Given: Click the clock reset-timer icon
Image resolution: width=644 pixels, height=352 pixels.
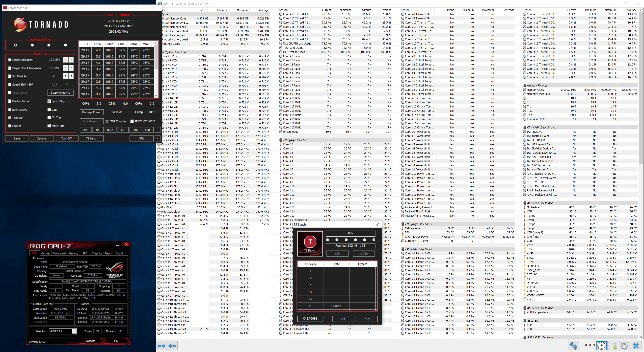Looking at the screenshot, I should 601,346.
